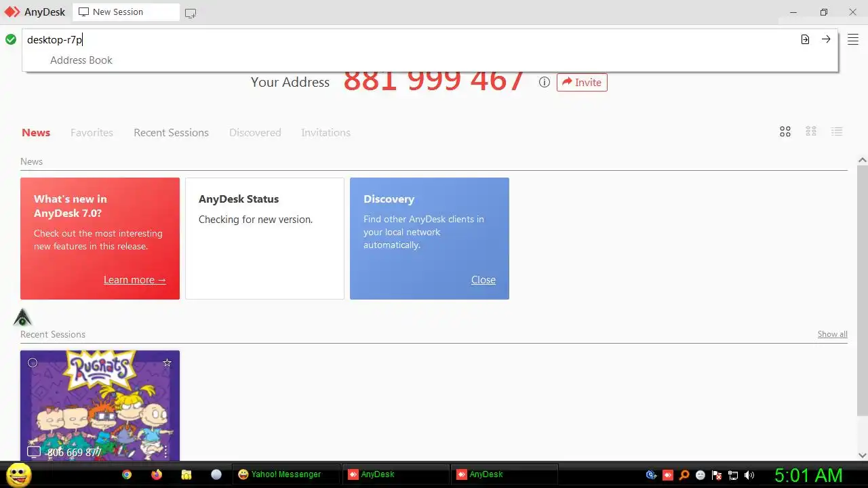Choose the Address Book suggestion
This screenshot has width=868, height=488.
(x=81, y=60)
